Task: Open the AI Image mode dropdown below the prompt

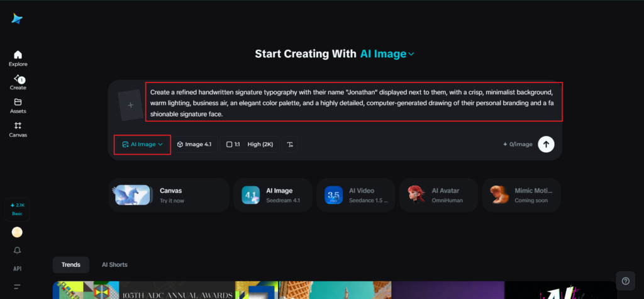Action: pyautogui.click(x=142, y=144)
